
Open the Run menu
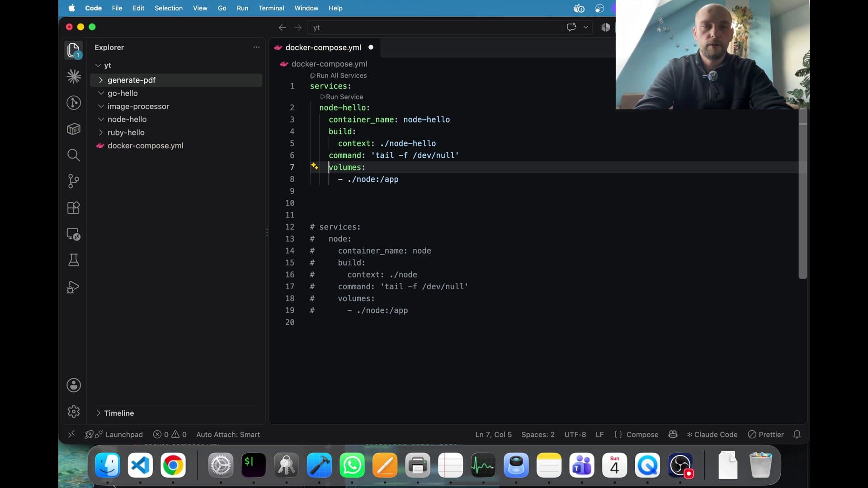242,8
